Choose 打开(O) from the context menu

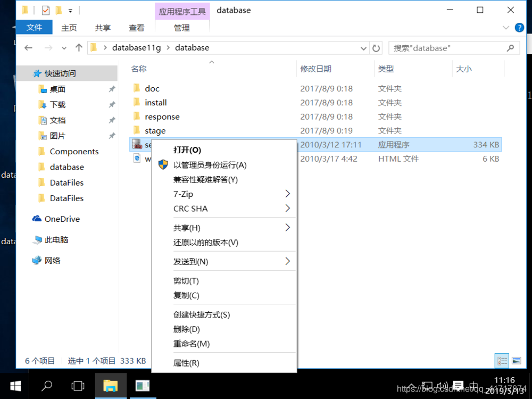pyautogui.click(x=187, y=150)
